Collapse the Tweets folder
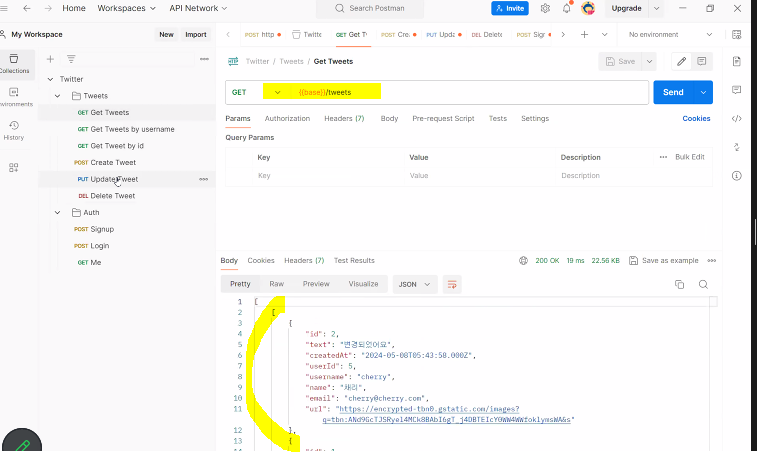757x452 pixels. point(57,96)
